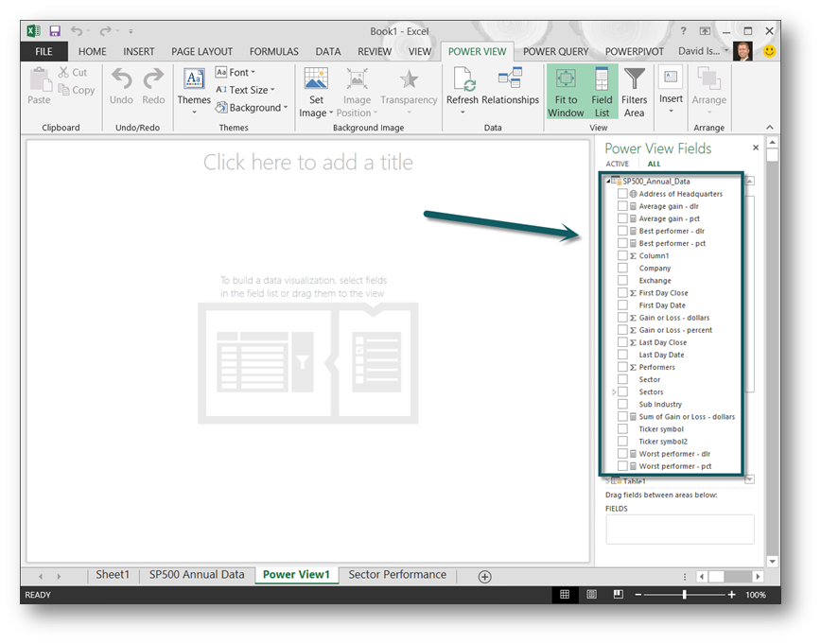Switch to Normal view in status bar

click(x=565, y=594)
